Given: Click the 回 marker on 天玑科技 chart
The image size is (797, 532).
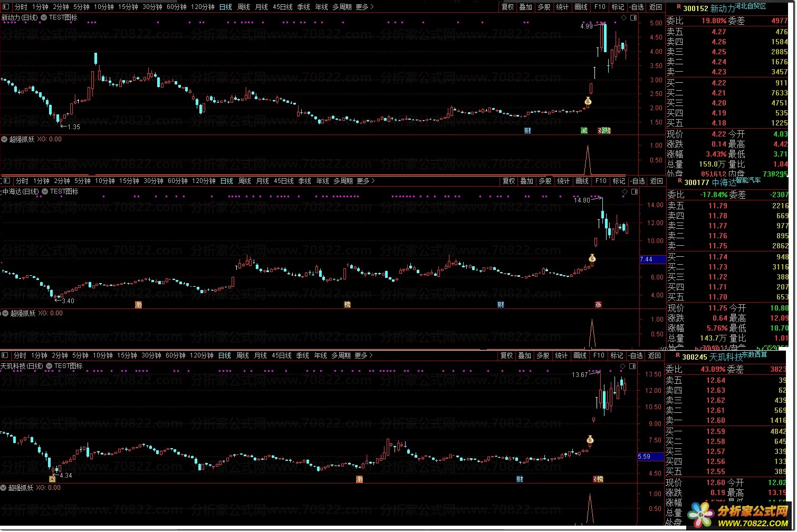Looking at the screenshot, I should click(52, 479).
